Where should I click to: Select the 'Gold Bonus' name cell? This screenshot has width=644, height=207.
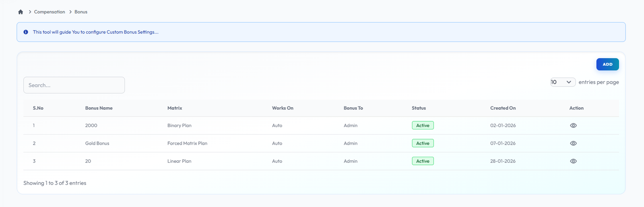tap(97, 143)
